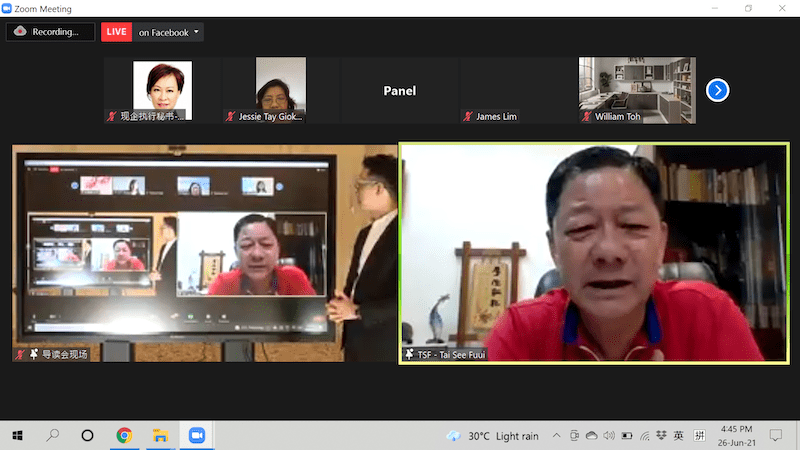Viewport: 800px width, 450px height.
Task: Select James Lim's video tile
Action: pos(516,90)
